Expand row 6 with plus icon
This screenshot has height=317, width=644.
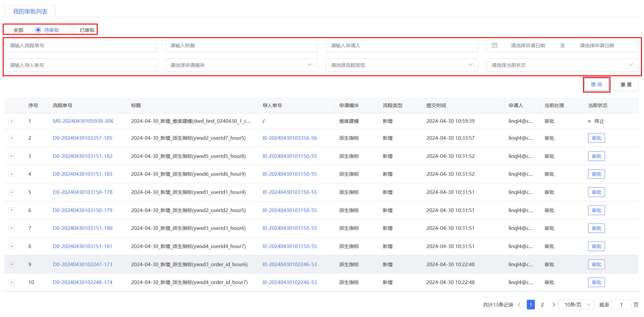(11, 210)
